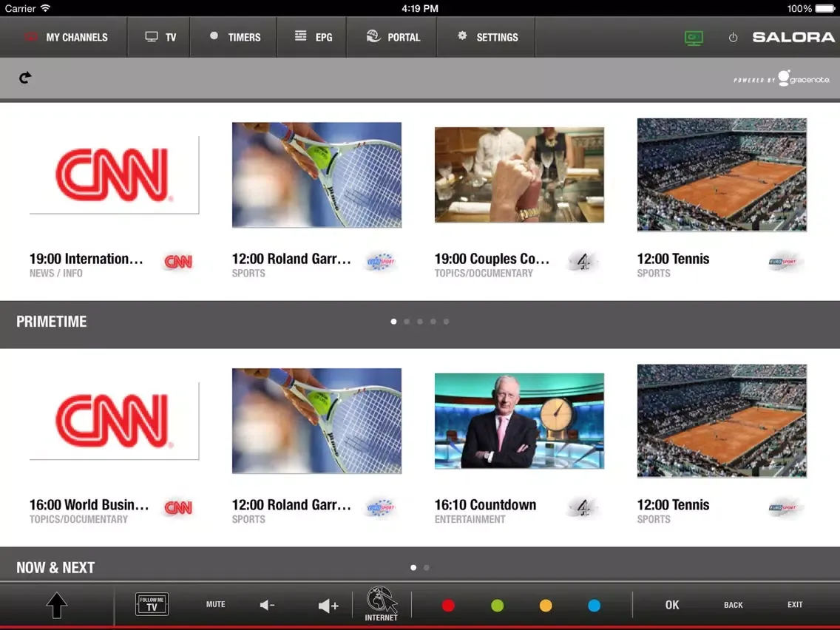Open the Internet globe icon
This screenshot has height=630, width=840.
pos(382,604)
